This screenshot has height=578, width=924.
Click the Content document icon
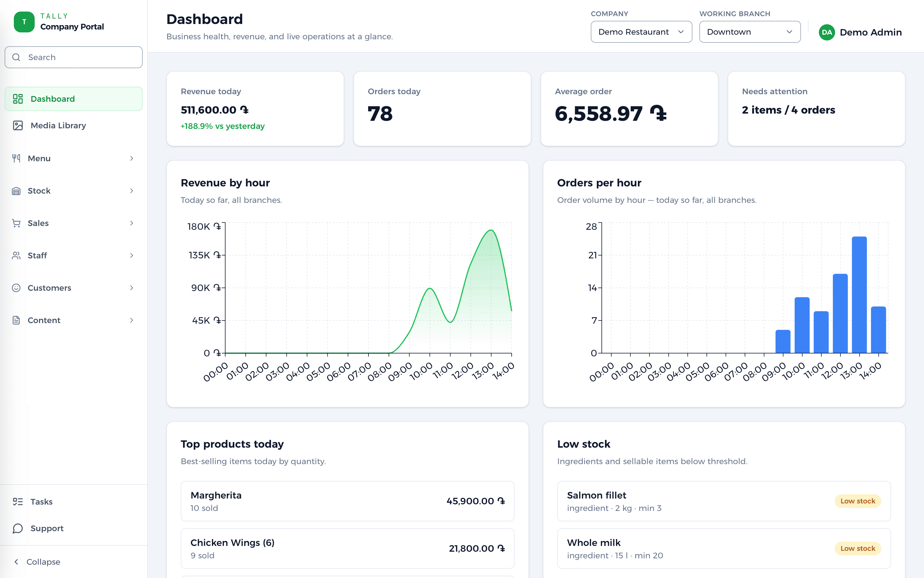(x=16, y=320)
